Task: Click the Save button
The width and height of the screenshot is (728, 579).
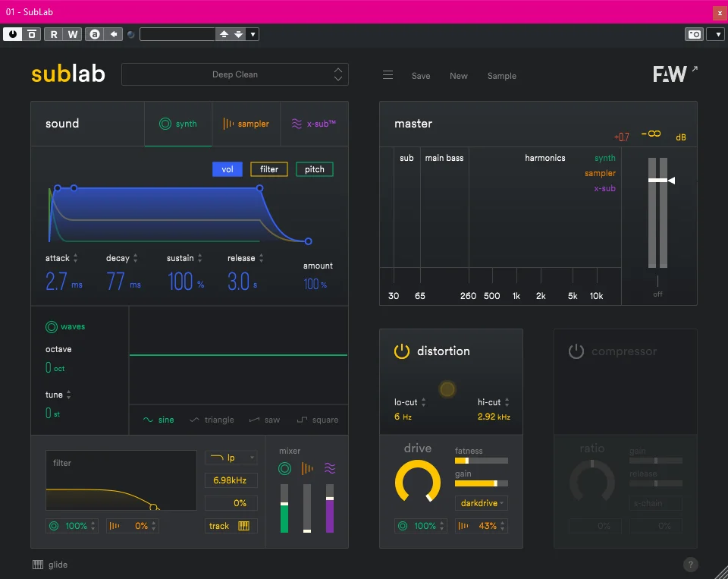Action: (x=421, y=76)
